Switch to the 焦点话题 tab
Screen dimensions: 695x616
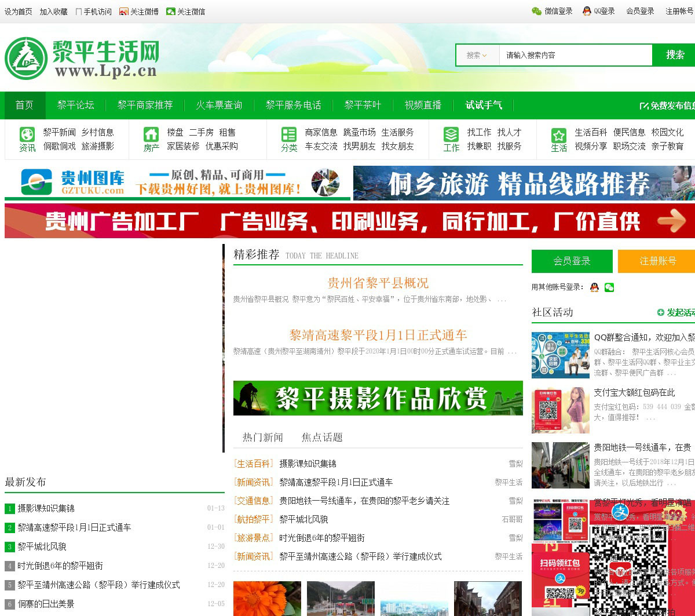322,437
